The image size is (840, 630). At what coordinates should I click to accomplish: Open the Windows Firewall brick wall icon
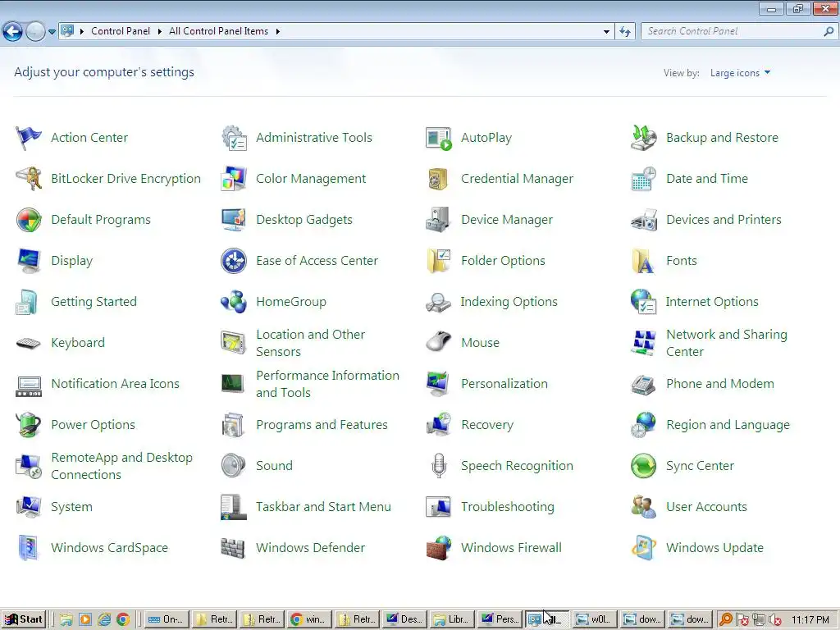[x=439, y=548]
